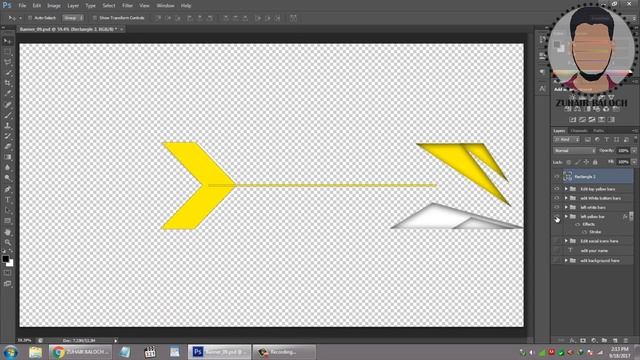
Task: Click lock image pixels brush icon
Action: (577, 162)
